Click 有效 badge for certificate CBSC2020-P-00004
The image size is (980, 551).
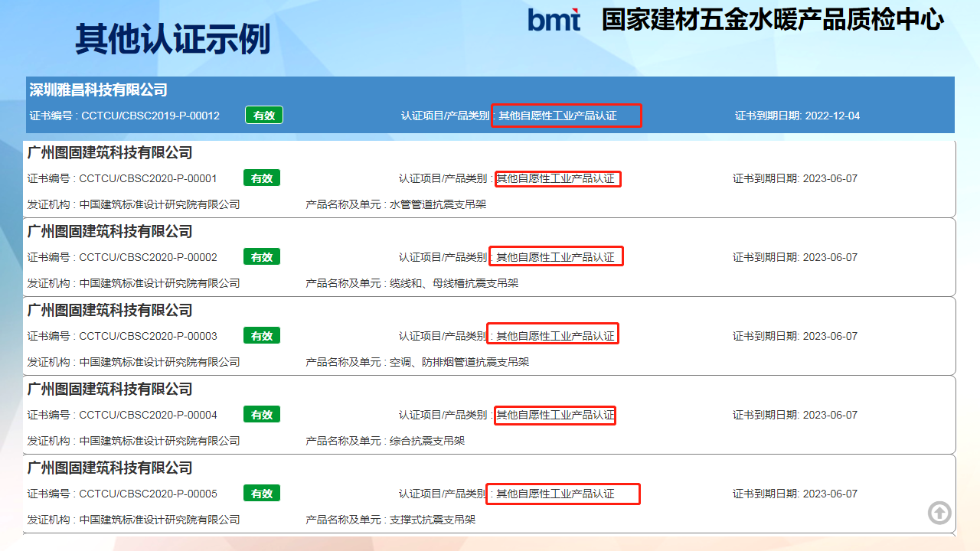click(262, 414)
